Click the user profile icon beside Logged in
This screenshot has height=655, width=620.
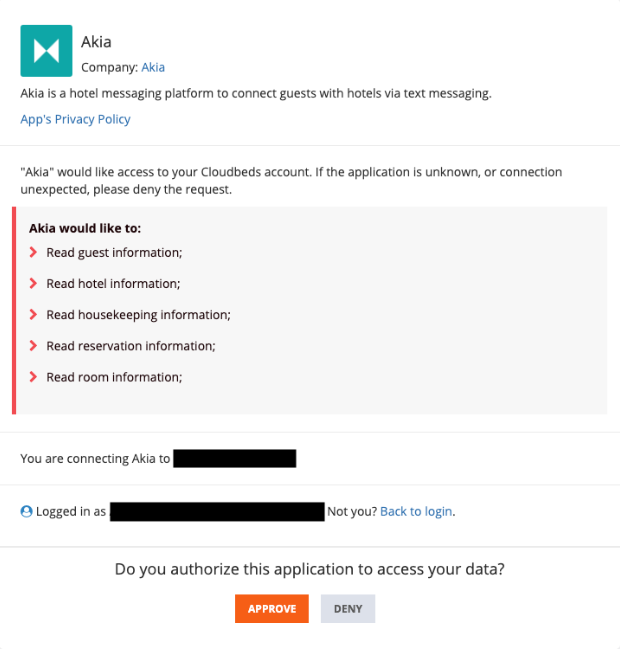(x=27, y=511)
